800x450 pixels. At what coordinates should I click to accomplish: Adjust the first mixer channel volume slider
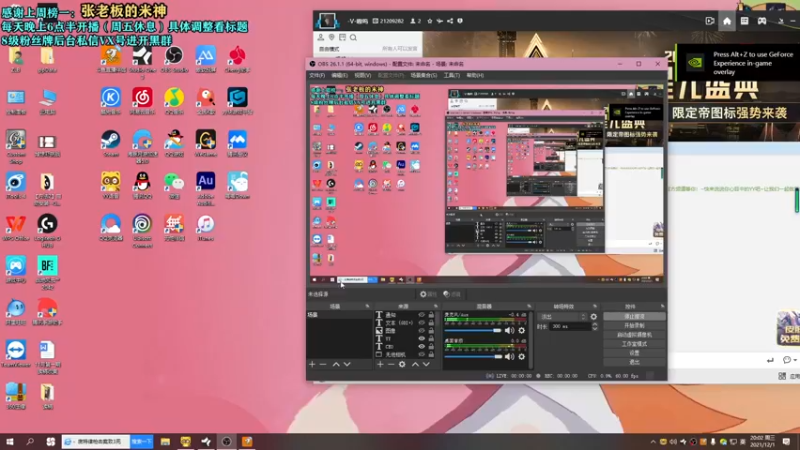point(473,331)
